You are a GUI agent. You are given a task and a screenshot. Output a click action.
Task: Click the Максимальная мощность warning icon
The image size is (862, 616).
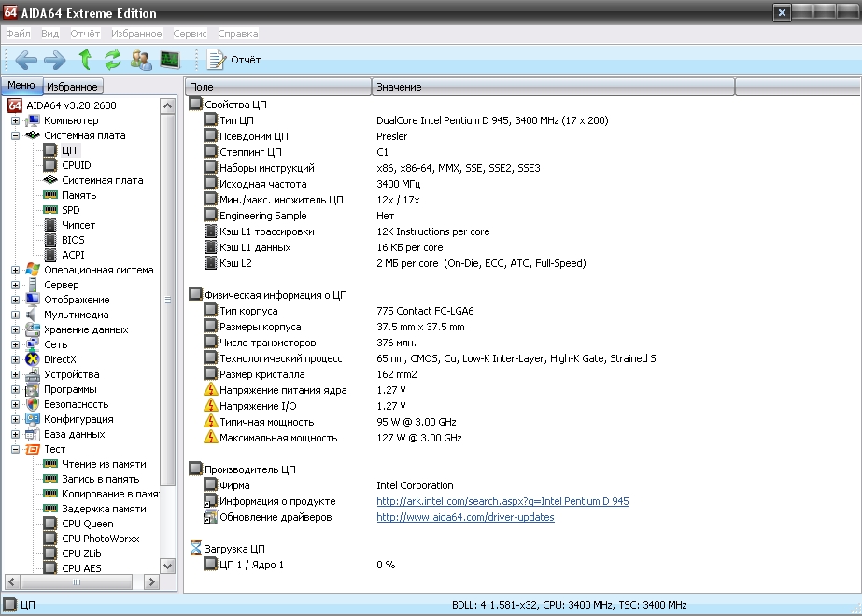(x=210, y=438)
